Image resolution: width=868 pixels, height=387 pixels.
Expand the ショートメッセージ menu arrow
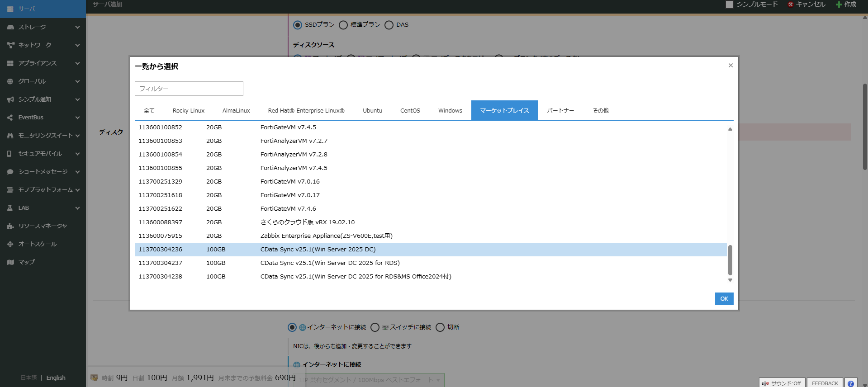(x=77, y=172)
